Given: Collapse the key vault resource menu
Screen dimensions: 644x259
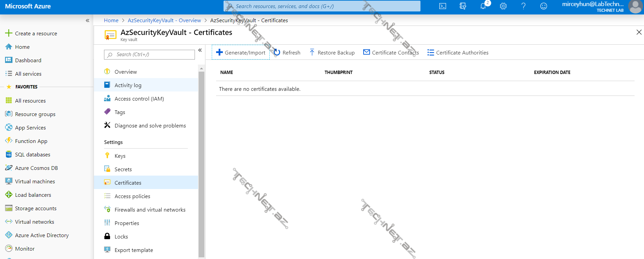Looking at the screenshot, I should coord(200,50).
